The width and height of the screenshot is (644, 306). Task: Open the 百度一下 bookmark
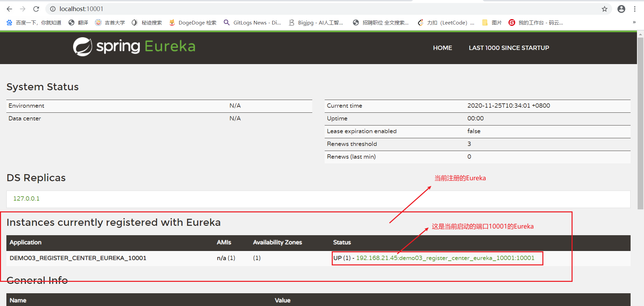(x=34, y=22)
